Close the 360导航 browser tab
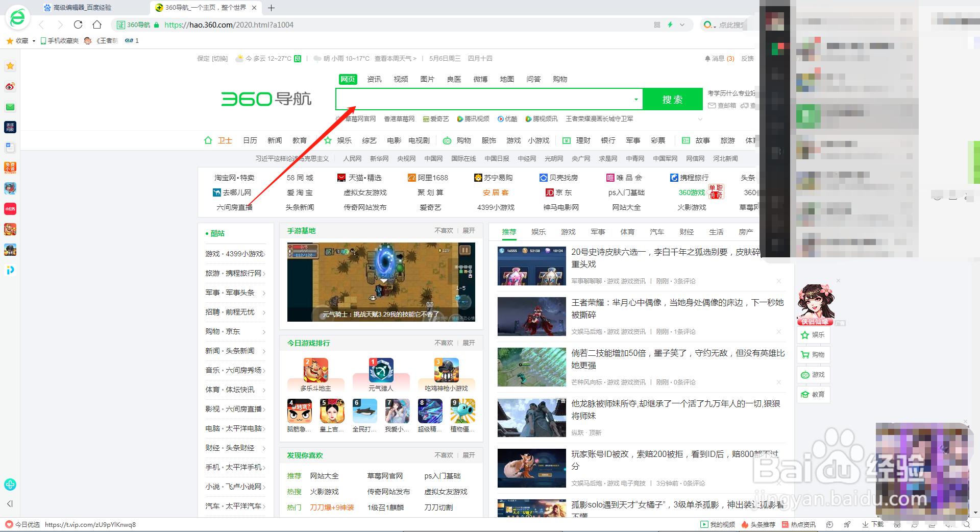 [x=254, y=8]
